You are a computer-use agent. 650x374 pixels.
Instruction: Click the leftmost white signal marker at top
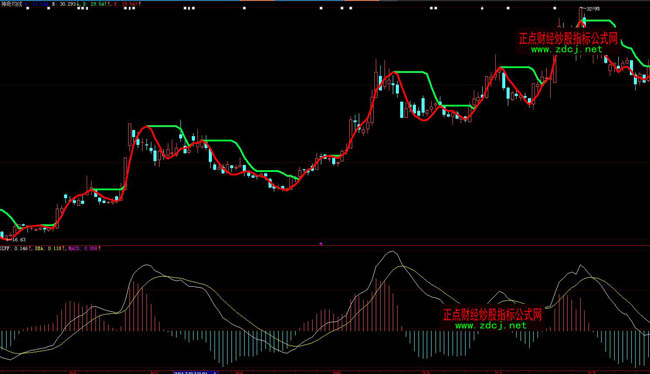tap(27, 8)
